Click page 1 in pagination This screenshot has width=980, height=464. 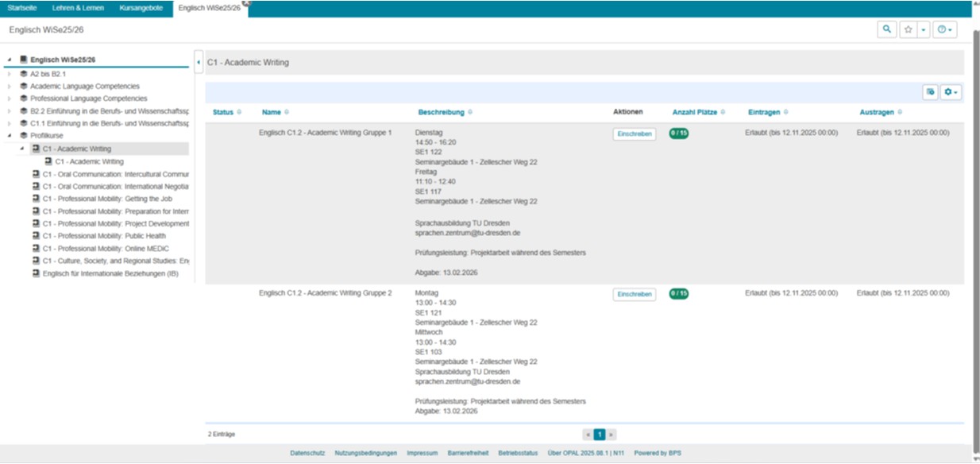point(600,435)
